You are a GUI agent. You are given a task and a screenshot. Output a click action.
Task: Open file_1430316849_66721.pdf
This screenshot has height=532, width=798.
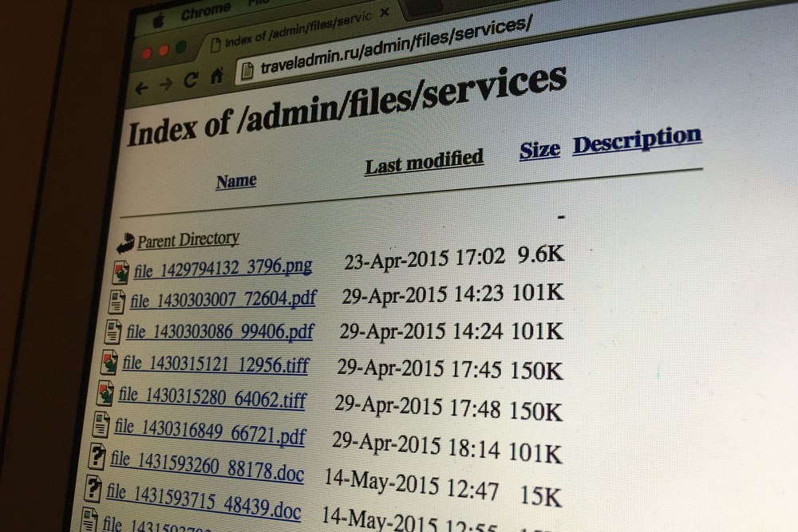[x=210, y=432]
